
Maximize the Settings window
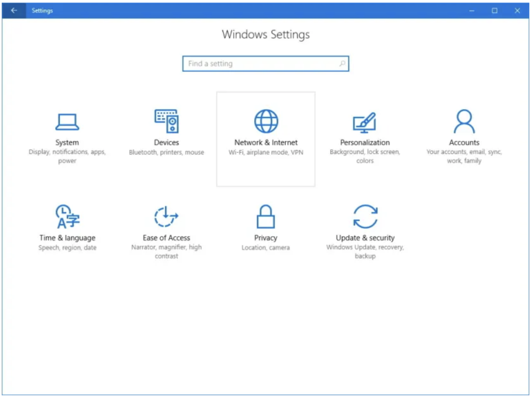[495, 11]
